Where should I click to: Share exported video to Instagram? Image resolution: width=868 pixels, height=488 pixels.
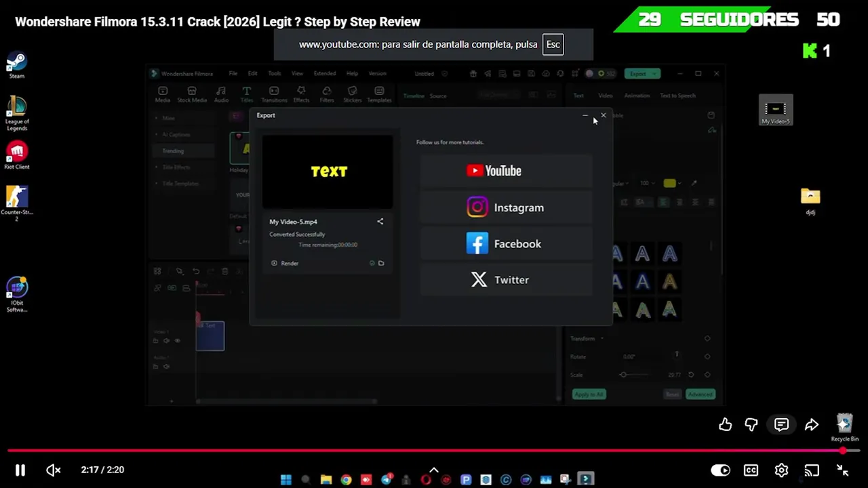tap(506, 207)
